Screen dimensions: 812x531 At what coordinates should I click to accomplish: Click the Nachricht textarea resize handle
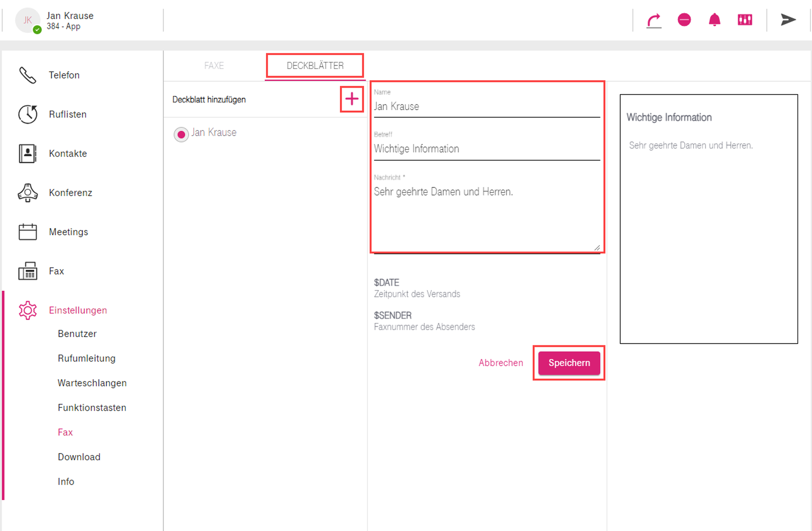click(597, 248)
